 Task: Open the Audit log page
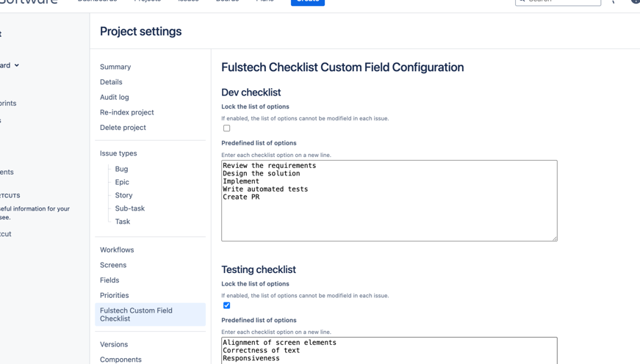click(x=115, y=97)
